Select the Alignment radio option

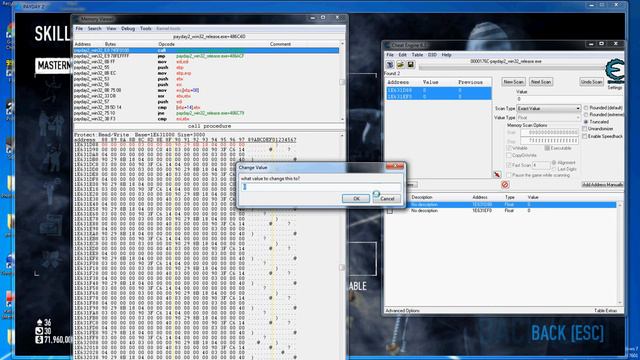coord(554,162)
